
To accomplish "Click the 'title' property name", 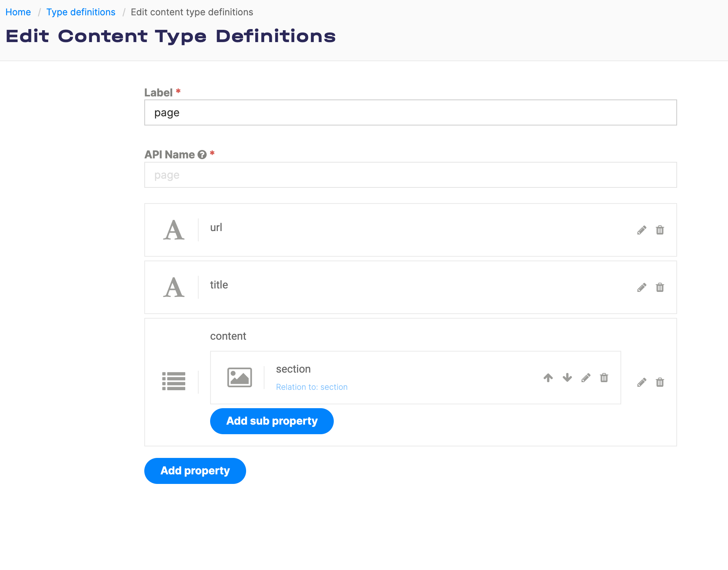I will (x=219, y=285).
